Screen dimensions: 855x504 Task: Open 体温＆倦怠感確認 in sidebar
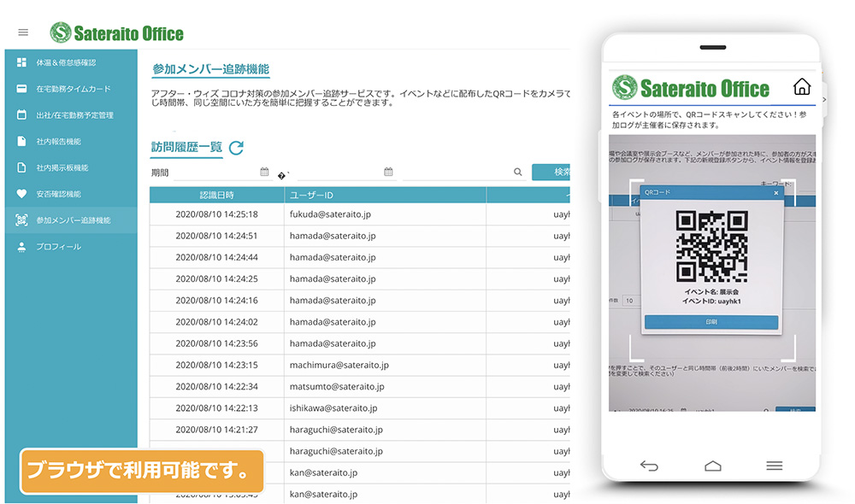tap(72, 62)
